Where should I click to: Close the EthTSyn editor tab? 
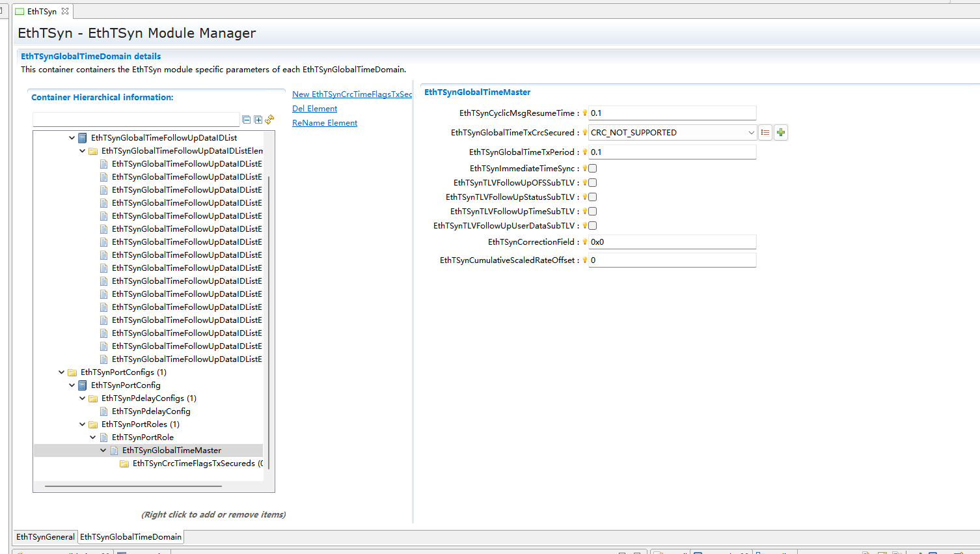(x=65, y=12)
